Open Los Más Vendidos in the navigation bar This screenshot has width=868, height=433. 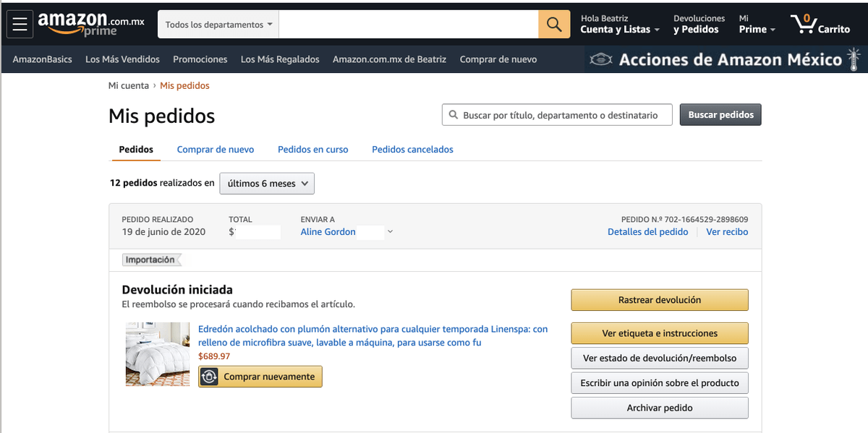[x=122, y=59]
